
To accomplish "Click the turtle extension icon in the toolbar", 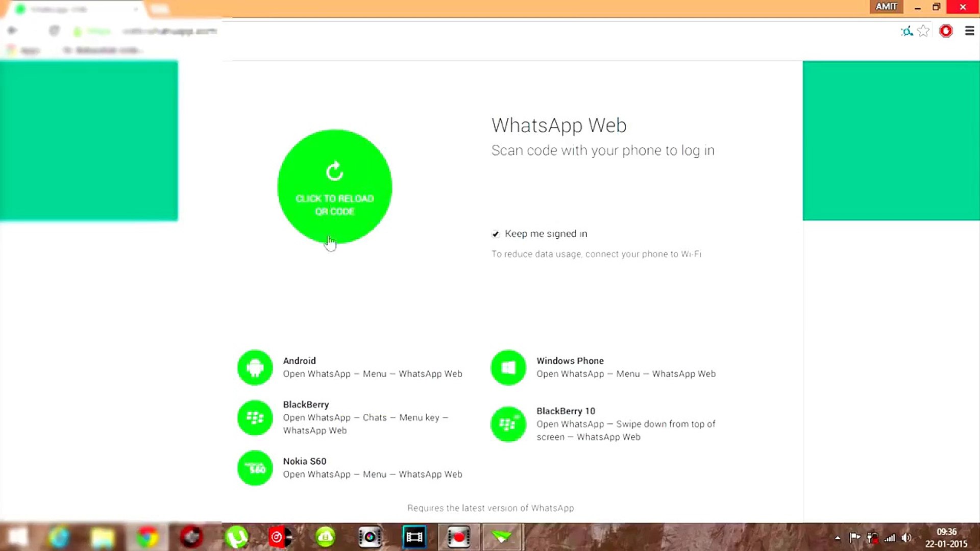I will coord(907,31).
